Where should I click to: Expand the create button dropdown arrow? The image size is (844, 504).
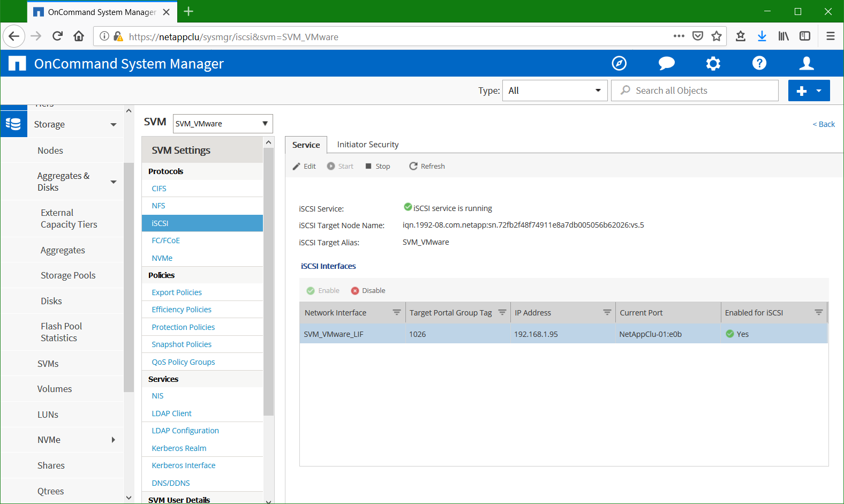coord(819,91)
